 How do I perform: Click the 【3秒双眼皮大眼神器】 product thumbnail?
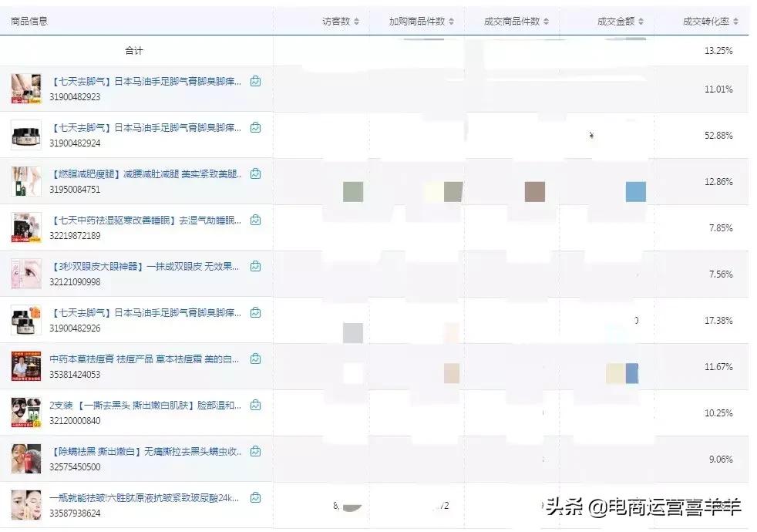[x=25, y=266]
